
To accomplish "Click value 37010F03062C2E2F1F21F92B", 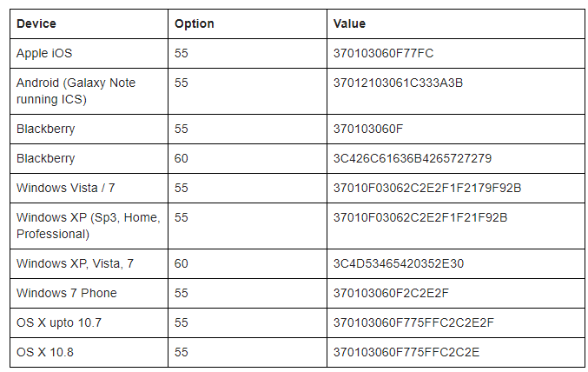I will [420, 217].
